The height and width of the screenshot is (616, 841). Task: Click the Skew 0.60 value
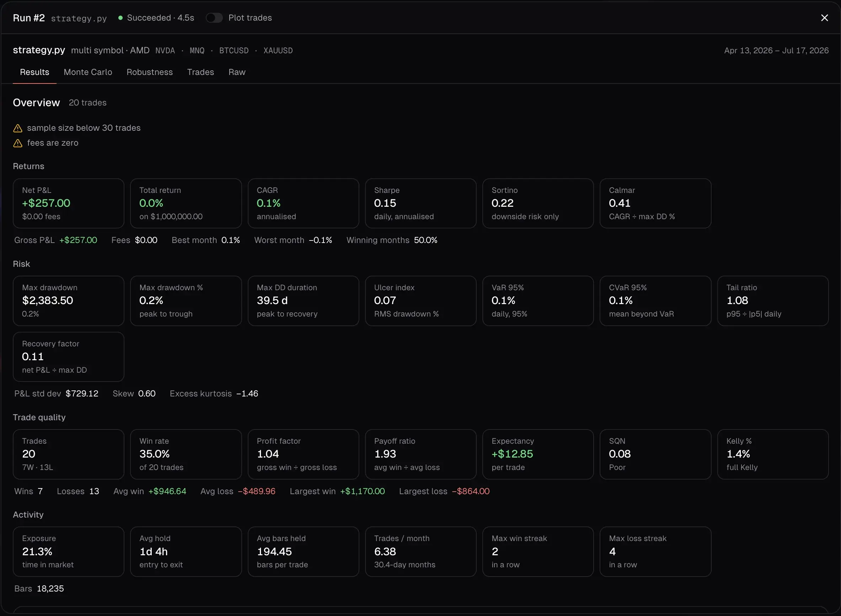coord(147,394)
